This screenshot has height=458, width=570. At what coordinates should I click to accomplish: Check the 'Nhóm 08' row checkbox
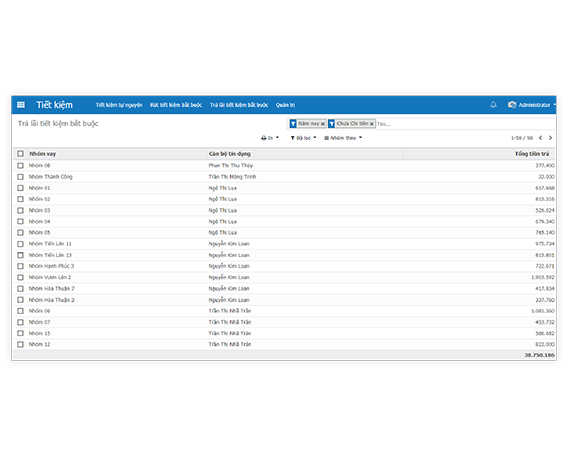[20, 166]
